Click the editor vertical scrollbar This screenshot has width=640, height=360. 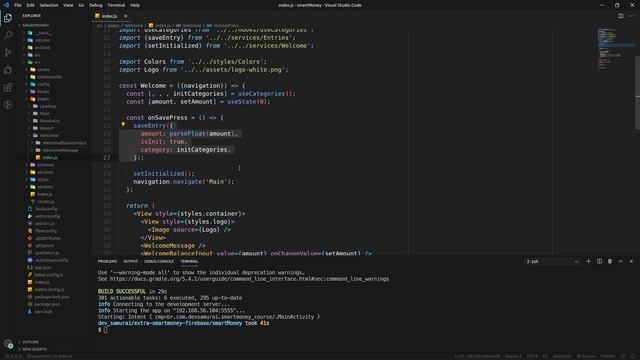point(637,93)
